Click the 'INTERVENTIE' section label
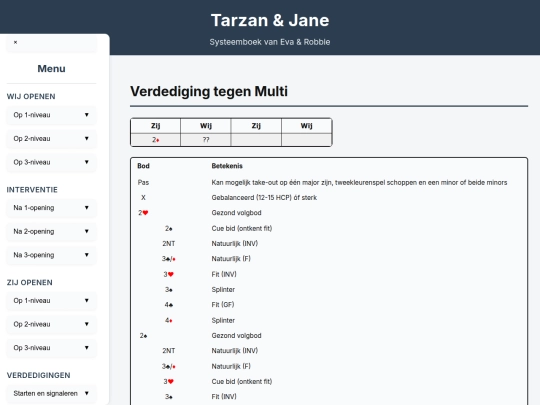The image size is (540, 405). click(32, 190)
